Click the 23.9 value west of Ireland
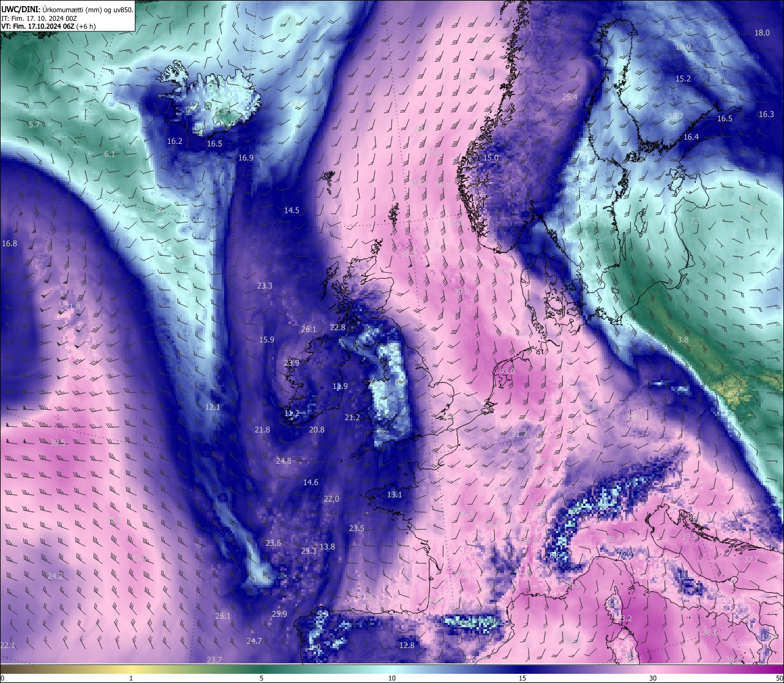784x683 pixels. click(x=292, y=363)
